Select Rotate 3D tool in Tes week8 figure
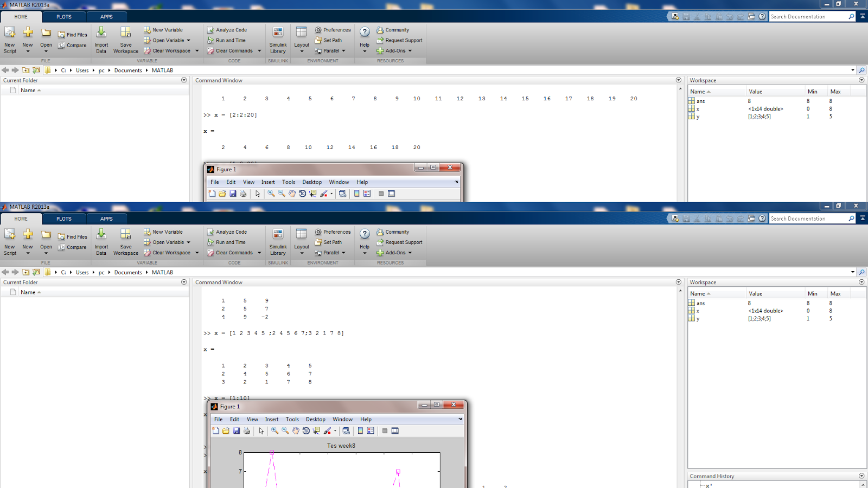868x488 pixels. 306,431
